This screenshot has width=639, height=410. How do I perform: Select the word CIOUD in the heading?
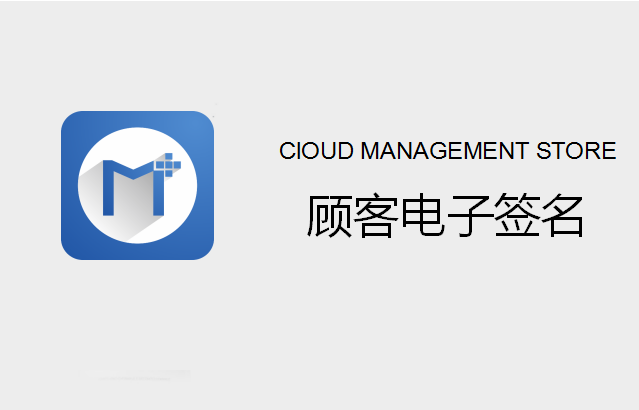[316, 151]
